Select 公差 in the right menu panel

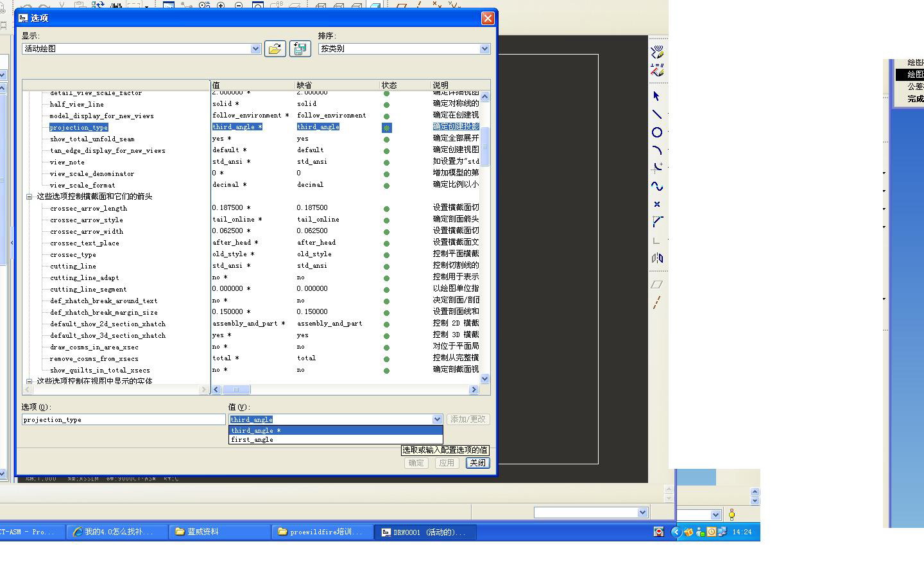[915, 87]
